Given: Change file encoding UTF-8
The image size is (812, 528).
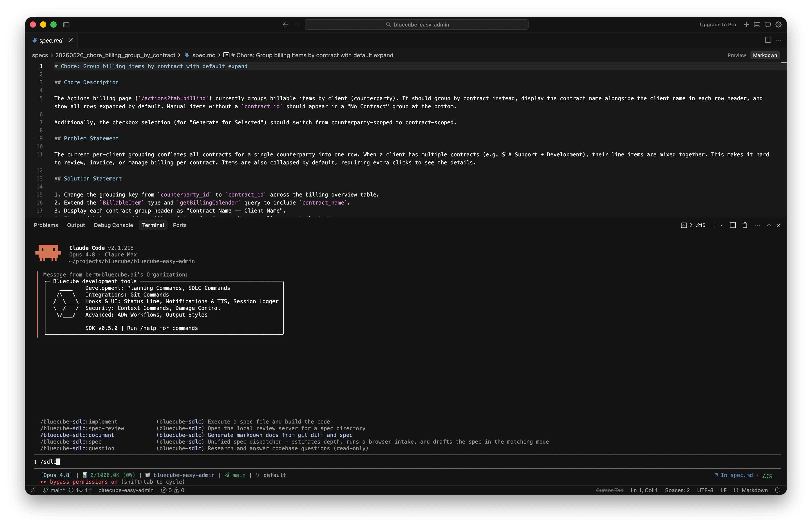Looking at the screenshot, I should point(705,490).
